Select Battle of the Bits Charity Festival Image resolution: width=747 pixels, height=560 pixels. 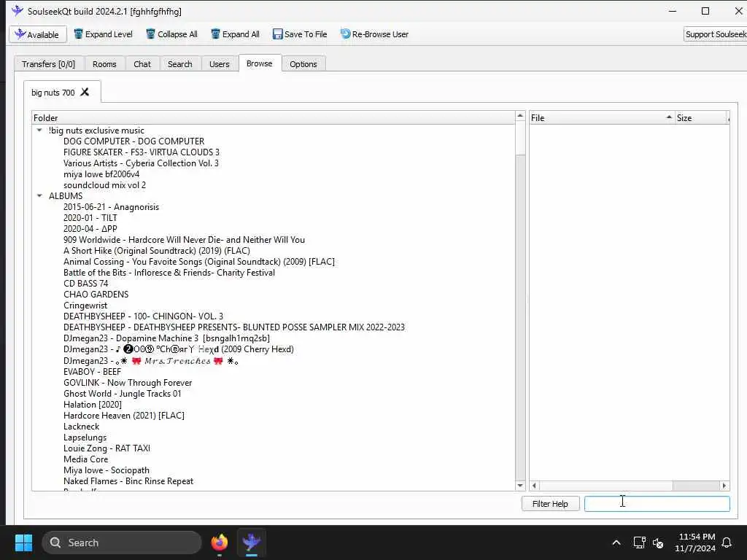(169, 273)
